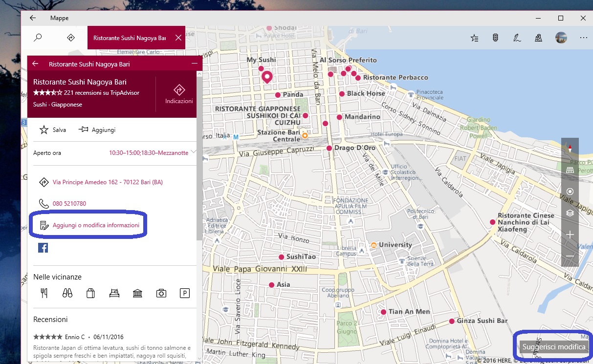
Task: Go back in the restaurant panel header
Action: click(x=35, y=64)
